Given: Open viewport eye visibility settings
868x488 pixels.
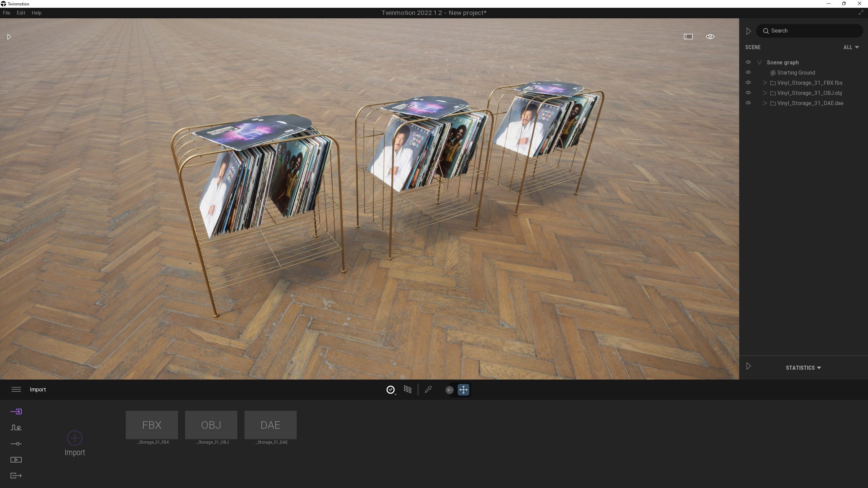Looking at the screenshot, I should tap(710, 37).
